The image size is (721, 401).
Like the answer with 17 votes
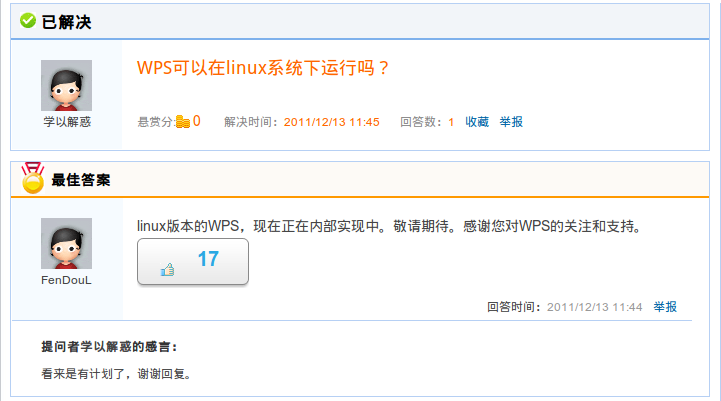point(193,261)
